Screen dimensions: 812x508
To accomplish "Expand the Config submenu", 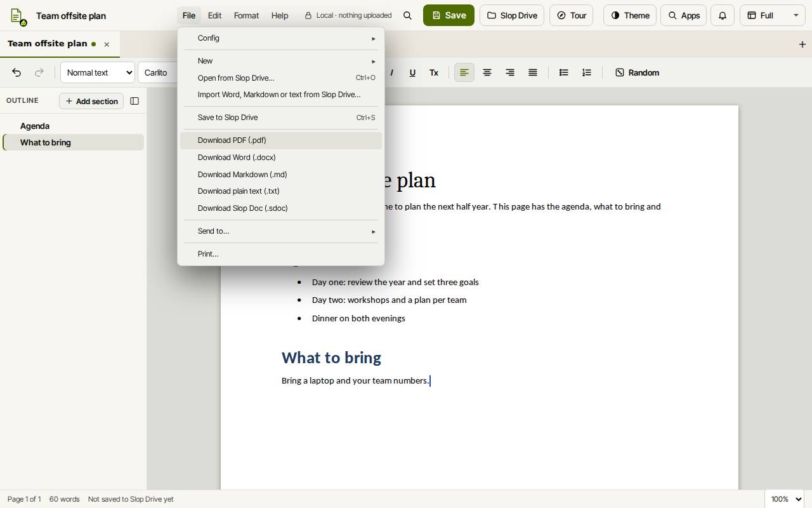I will point(281,38).
